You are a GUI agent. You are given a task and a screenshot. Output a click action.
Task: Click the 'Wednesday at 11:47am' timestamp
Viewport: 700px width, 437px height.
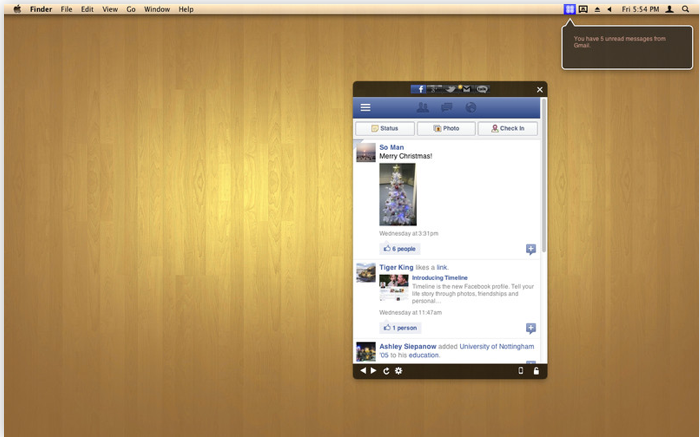click(411, 312)
